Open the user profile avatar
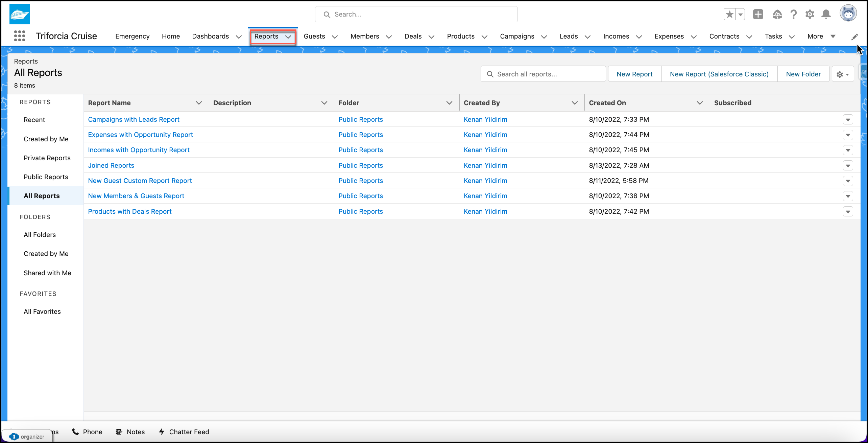The height and width of the screenshot is (443, 868). click(x=848, y=14)
